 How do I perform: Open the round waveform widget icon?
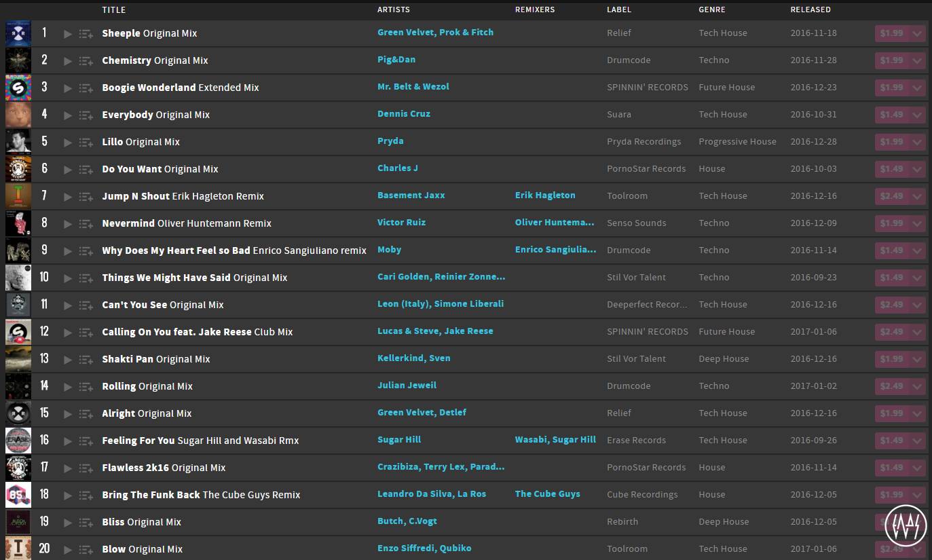(x=906, y=525)
